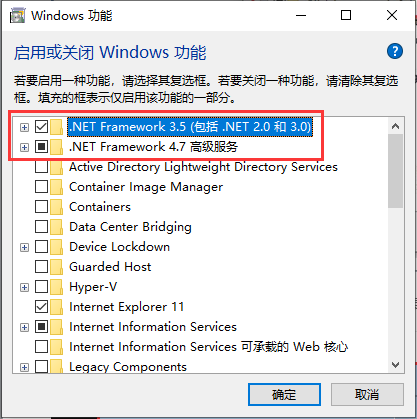The image size is (417, 419).
Task: Click the Data Center Bridging folder icon
Action: (x=56, y=227)
